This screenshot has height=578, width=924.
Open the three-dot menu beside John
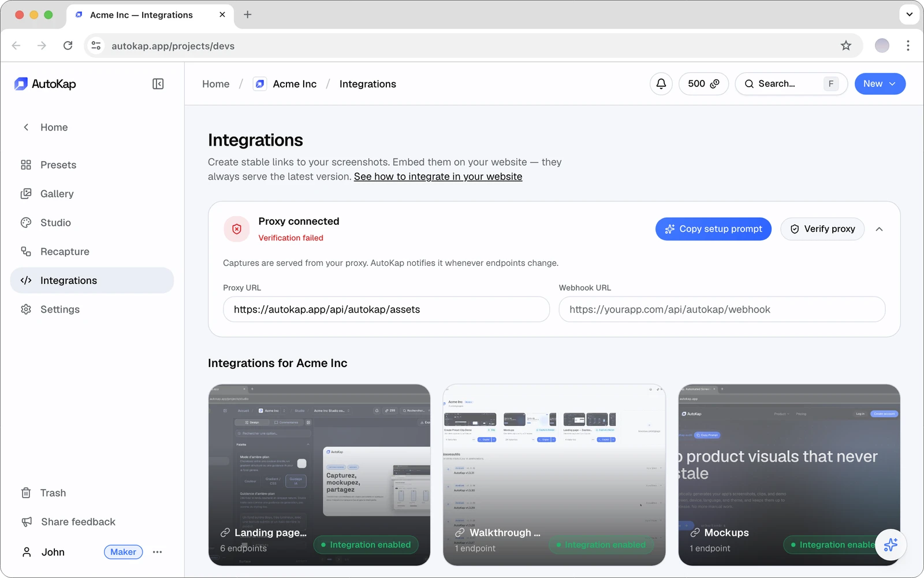point(157,552)
